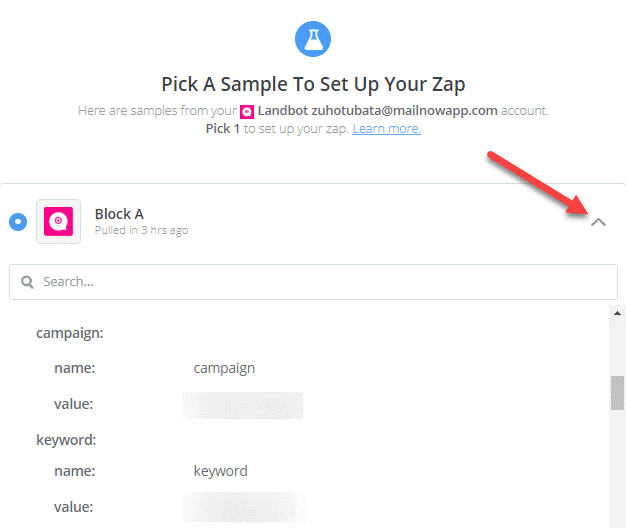626x528 pixels.
Task: Click the gray scrollbar thumb
Action: pyautogui.click(x=617, y=393)
